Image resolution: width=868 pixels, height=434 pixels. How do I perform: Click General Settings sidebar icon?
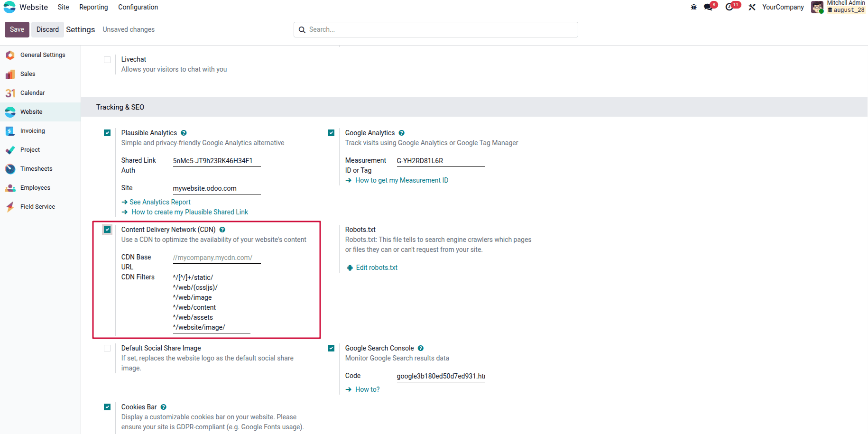tap(10, 55)
